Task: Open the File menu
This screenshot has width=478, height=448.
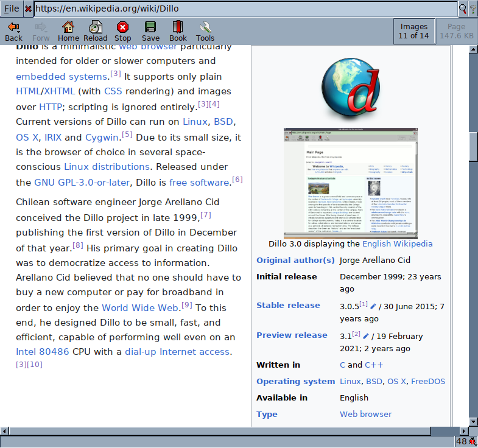Action: click(x=12, y=9)
